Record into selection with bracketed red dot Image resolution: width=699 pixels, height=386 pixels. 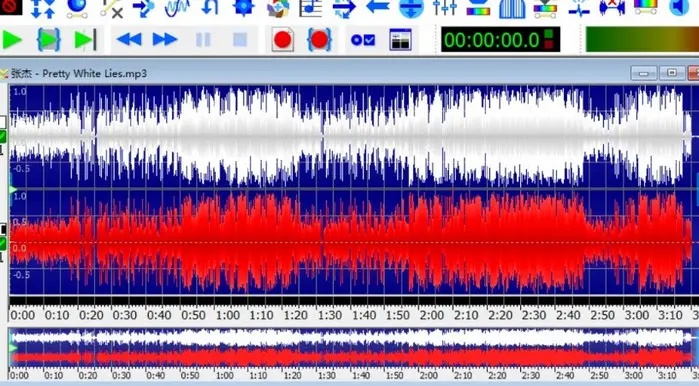click(319, 40)
